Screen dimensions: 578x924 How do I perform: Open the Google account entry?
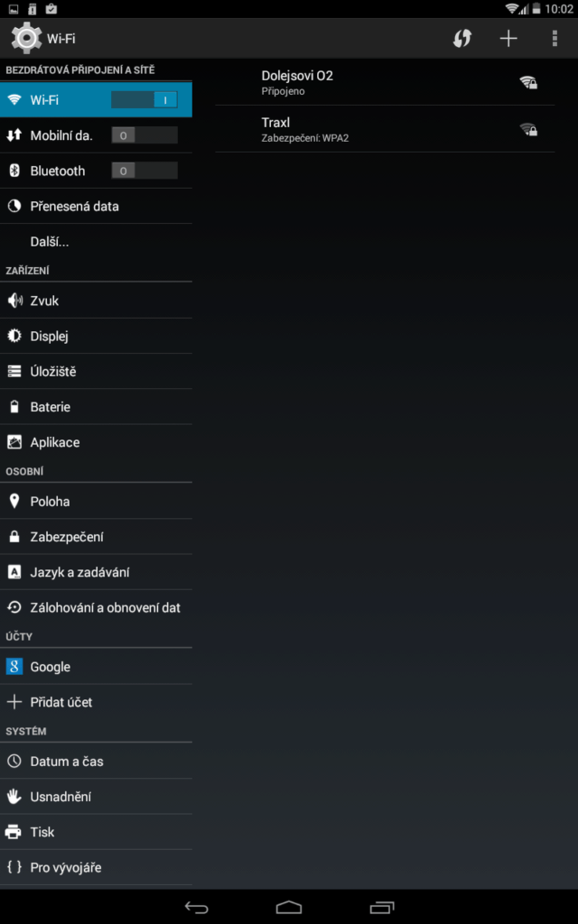point(96,667)
